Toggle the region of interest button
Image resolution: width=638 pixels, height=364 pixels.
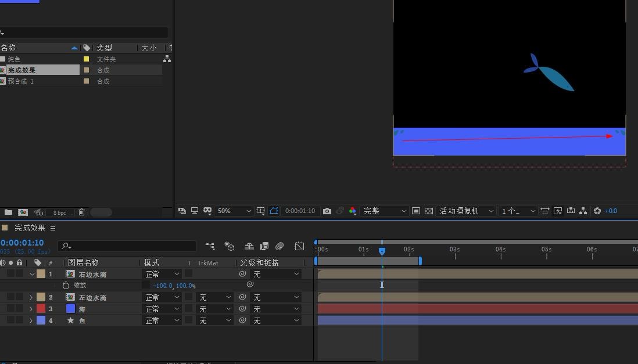click(x=416, y=211)
